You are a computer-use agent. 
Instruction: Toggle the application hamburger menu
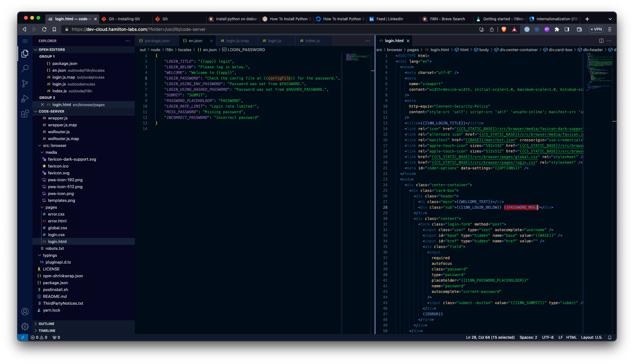pyautogui.click(x=25, y=41)
